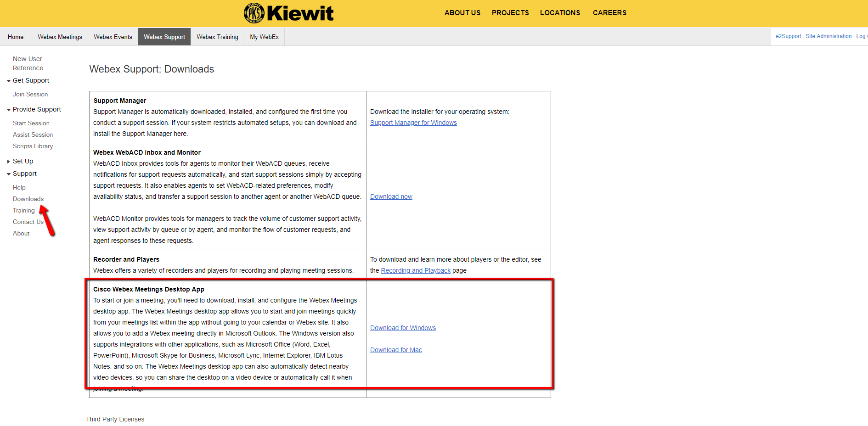The image size is (868, 426).
Task: Select the Webex Support tab
Action: (164, 37)
